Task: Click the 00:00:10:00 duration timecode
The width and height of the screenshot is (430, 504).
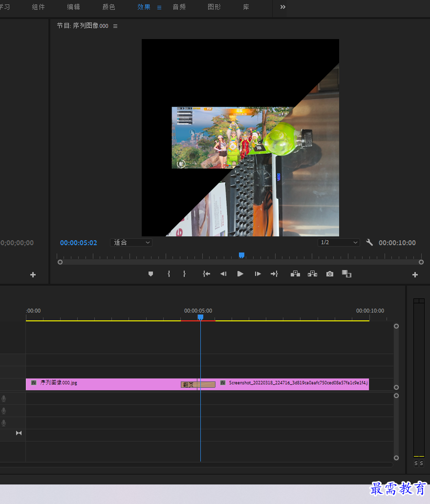Action: (x=397, y=243)
